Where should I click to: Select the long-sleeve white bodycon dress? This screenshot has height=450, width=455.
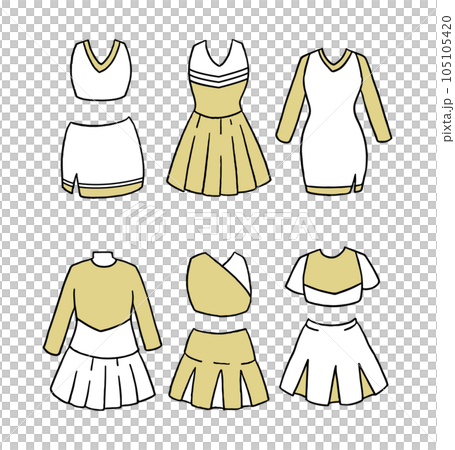(334, 122)
